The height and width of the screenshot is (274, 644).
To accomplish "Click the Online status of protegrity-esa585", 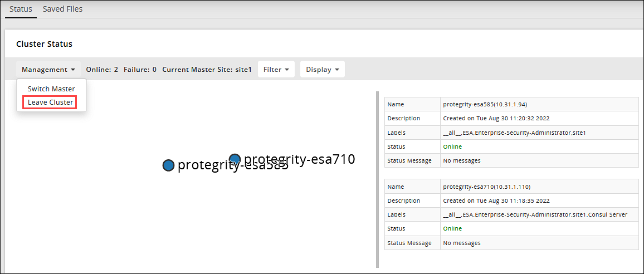I will coord(452,147).
